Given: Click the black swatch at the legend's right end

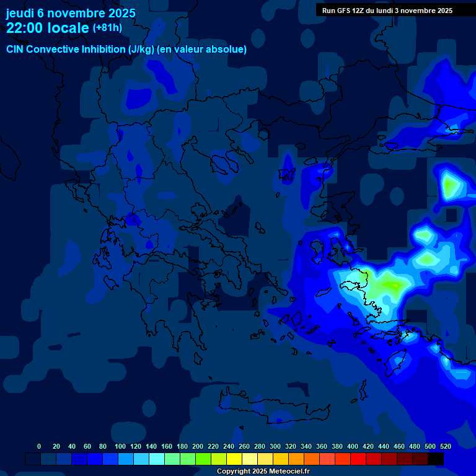Looking at the screenshot, I should [x=436, y=459].
